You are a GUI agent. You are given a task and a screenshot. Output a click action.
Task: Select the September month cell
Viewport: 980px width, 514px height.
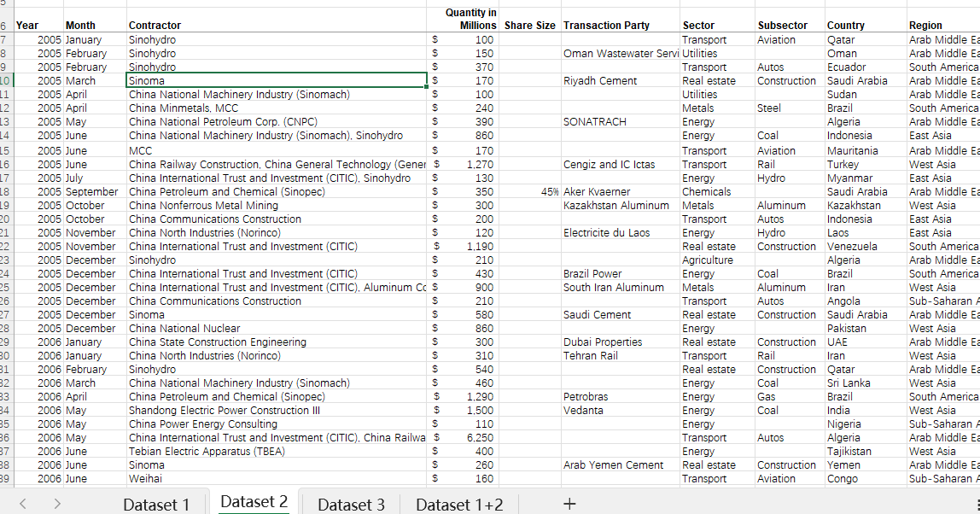pyautogui.click(x=95, y=192)
